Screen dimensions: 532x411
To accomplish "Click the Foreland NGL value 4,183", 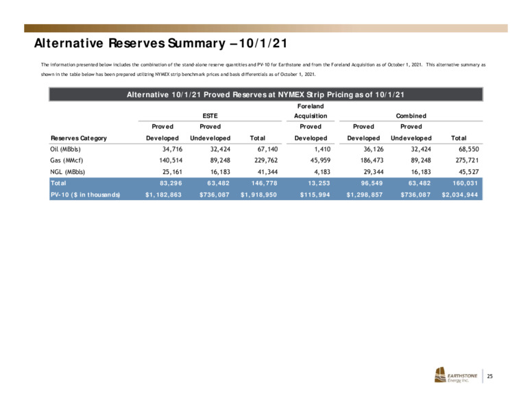I will (x=322, y=171).
